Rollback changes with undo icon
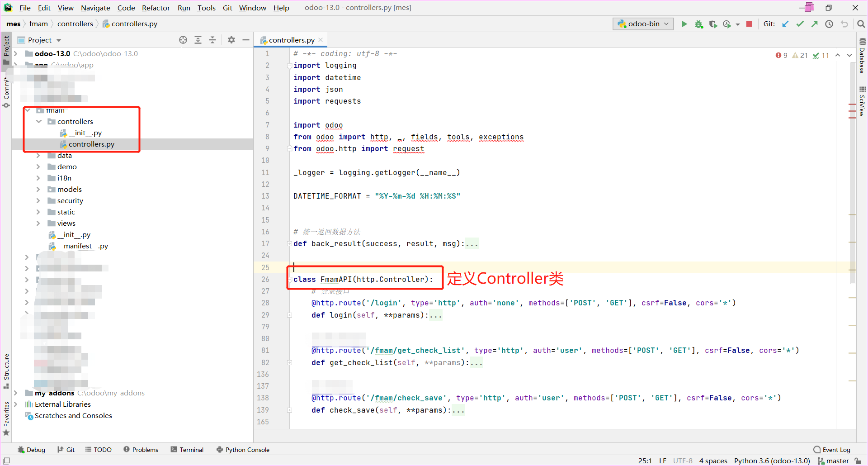 (x=844, y=24)
